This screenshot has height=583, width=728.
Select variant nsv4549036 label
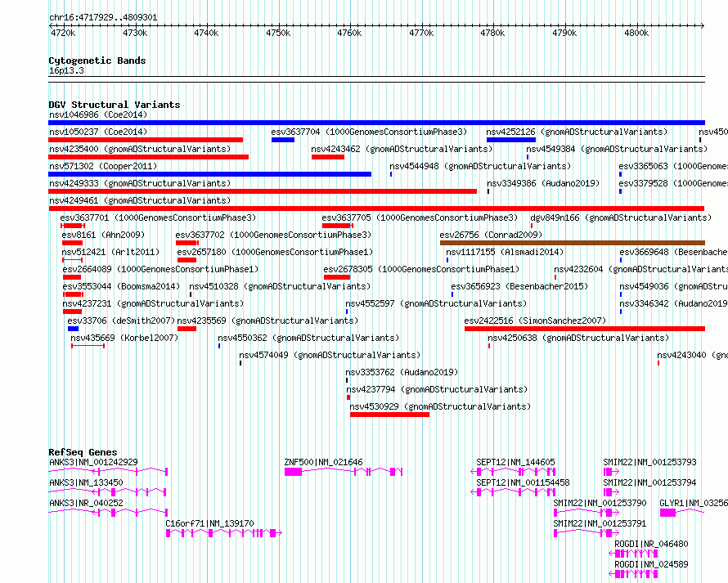pos(673,286)
